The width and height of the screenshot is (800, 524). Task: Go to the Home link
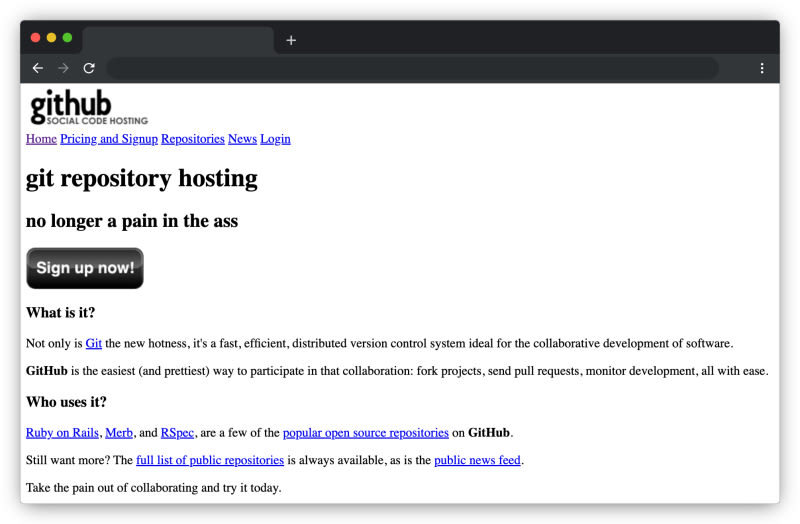(x=41, y=139)
